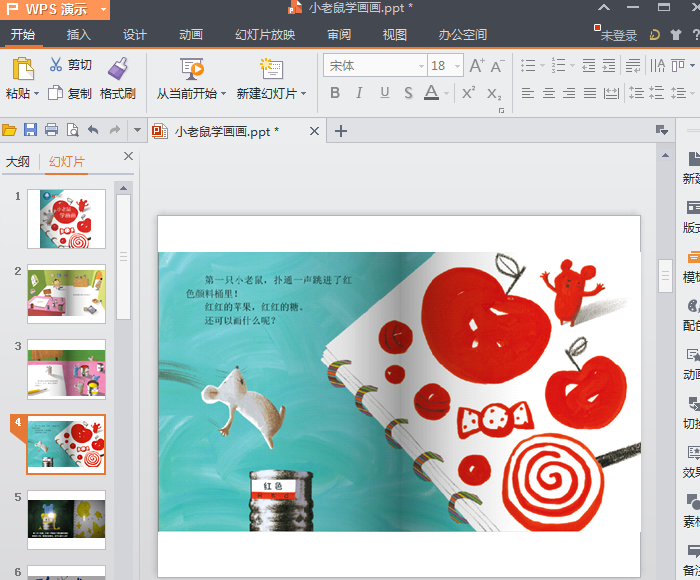The height and width of the screenshot is (580, 700).
Task: Apply superscript formatting
Action: (468, 93)
